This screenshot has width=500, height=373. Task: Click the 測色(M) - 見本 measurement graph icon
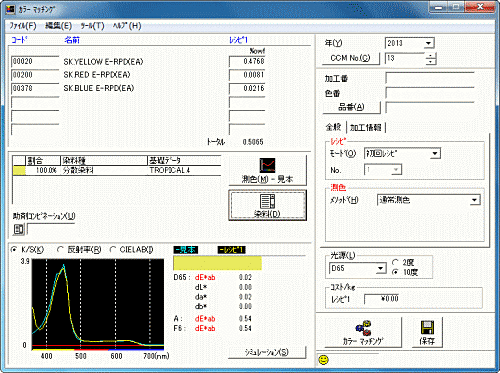[267, 165]
